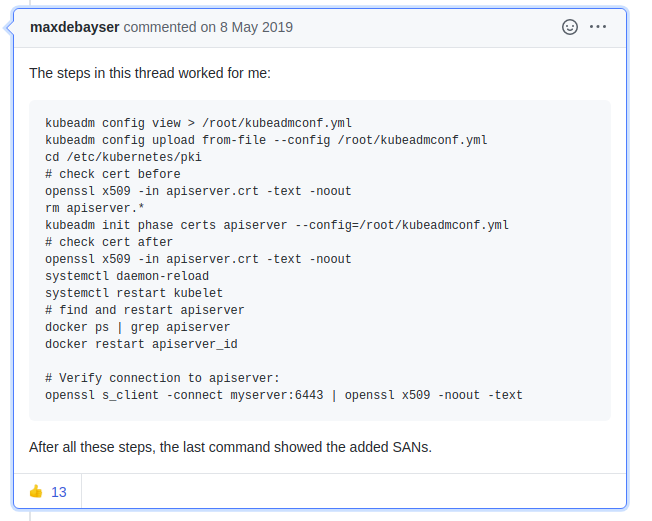
Task: Click the "systemctl daemon-reload" line
Action: point(127,276)
